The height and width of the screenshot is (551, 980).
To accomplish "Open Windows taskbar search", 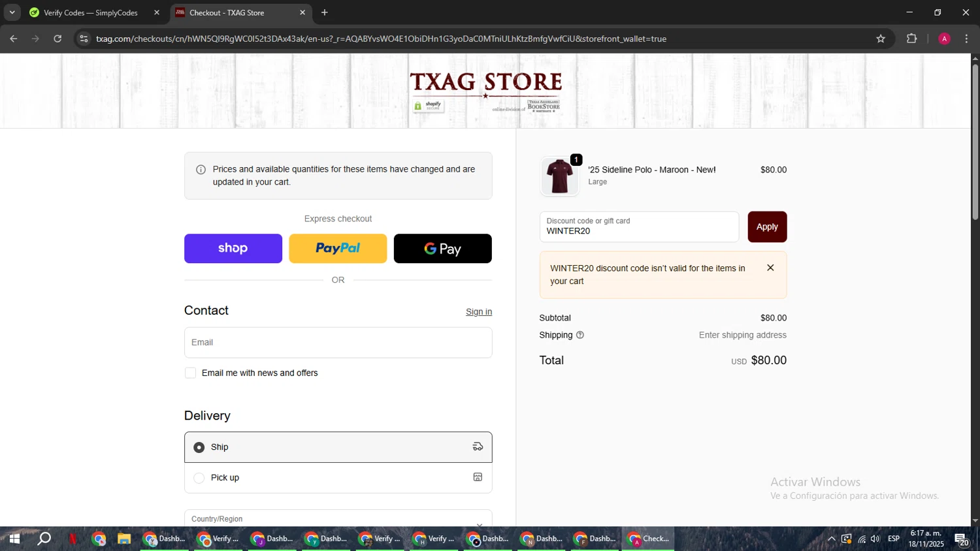I will 44,539.
